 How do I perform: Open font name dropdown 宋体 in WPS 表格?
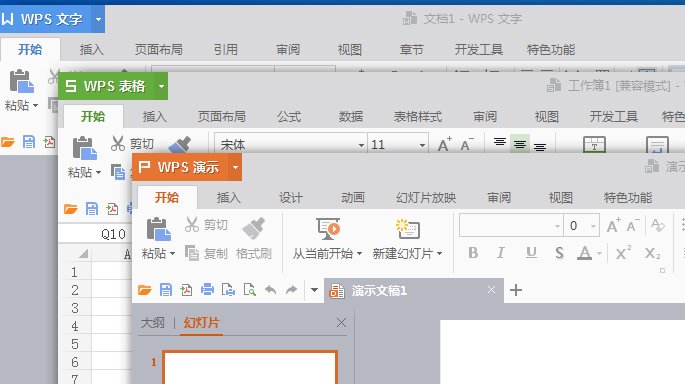361,145
